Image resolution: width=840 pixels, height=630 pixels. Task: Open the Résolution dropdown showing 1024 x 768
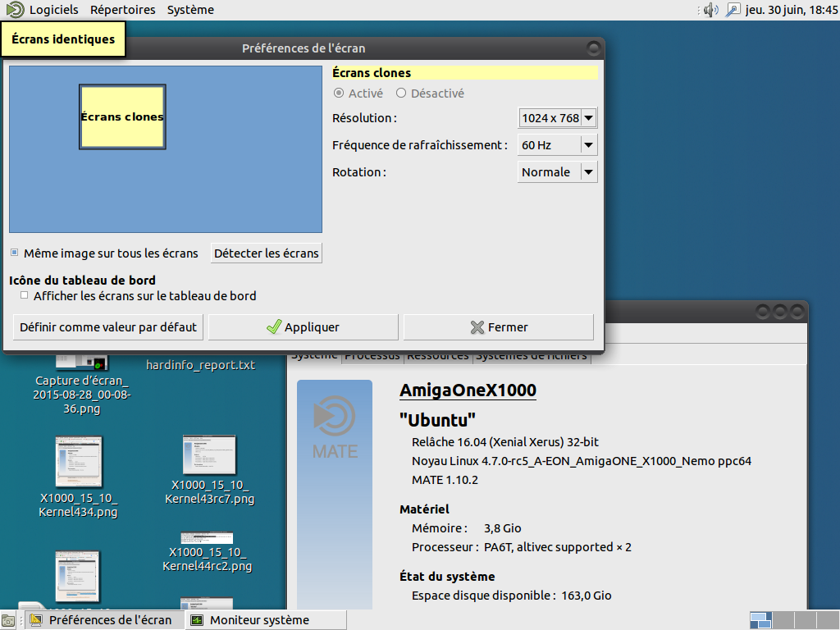pos(558,118)
